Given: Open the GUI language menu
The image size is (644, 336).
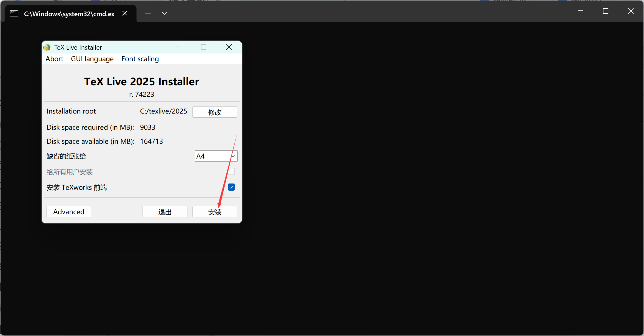Looking at the screenshot, I should 92,59.
